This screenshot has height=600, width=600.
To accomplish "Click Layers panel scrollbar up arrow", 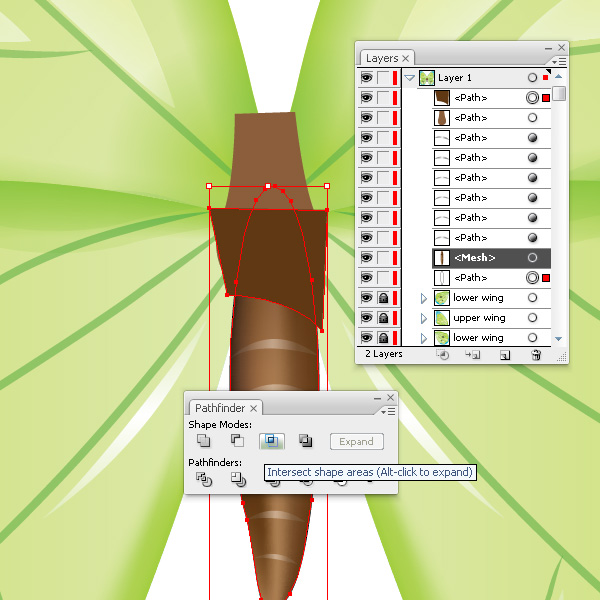I will (x=558, y=77).
